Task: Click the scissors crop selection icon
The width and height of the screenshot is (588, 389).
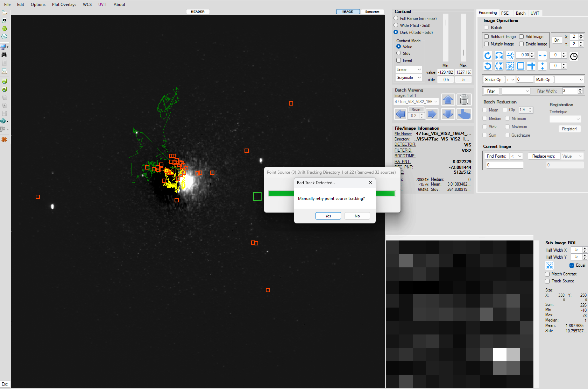Action: point(510,66)
